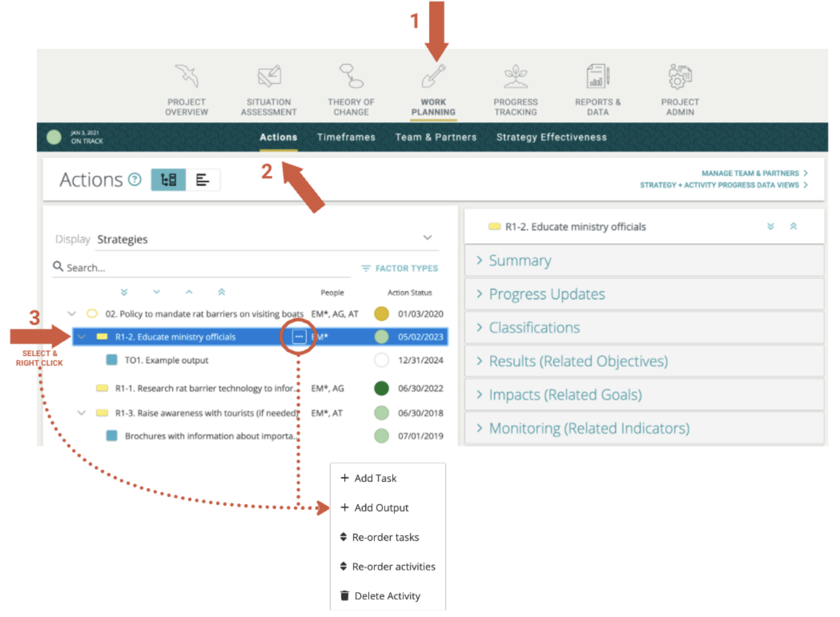The image size is (840, 617).
Task: Choose Add Output from context menu
Action: point(381,507)
